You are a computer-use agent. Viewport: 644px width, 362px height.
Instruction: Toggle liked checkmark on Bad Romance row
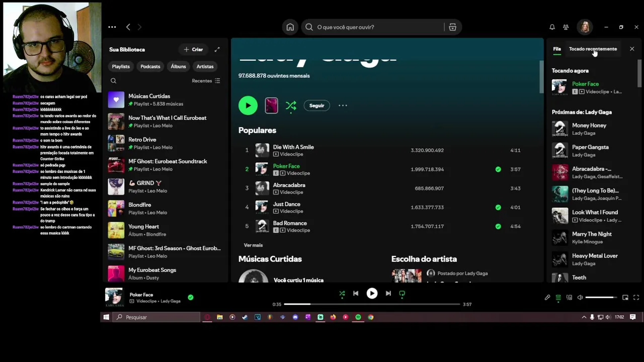click(498, 226)
